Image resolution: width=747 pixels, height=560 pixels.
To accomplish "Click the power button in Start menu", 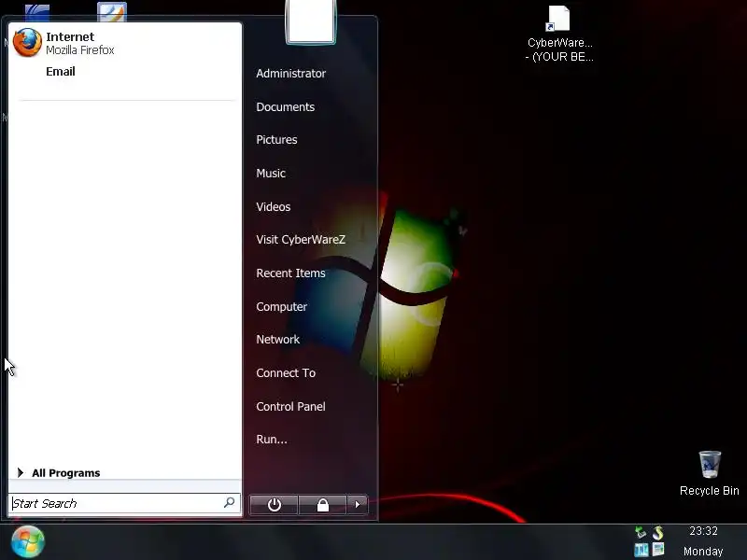I will [x=274, y=505].
